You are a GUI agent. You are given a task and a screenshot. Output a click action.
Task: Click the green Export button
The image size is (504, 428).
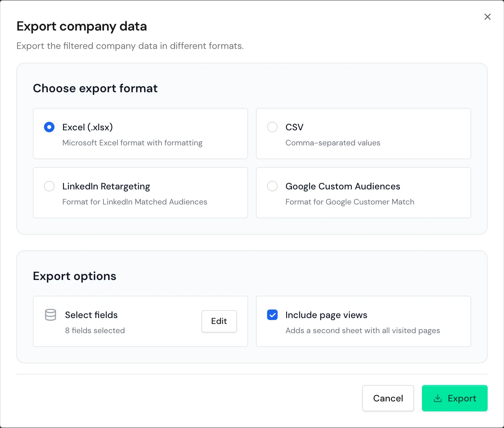tap(455, 398)
